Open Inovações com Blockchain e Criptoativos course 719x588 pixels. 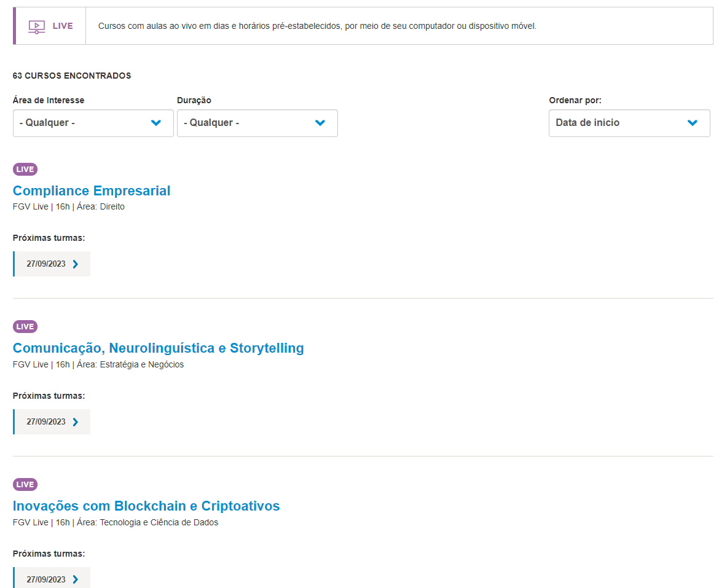(146, 506)
